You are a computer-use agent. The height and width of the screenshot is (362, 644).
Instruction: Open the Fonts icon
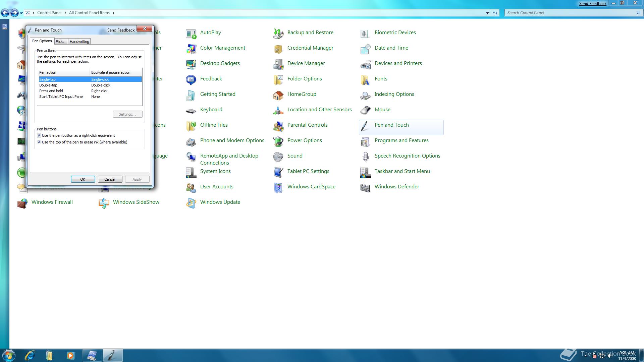point(365,80)
